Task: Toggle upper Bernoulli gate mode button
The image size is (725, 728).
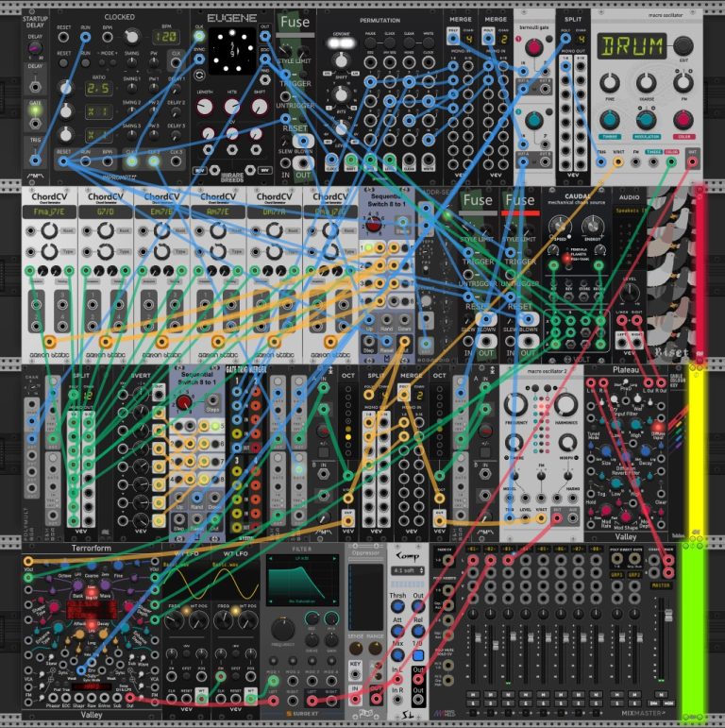Action: (x=549, y=40)
